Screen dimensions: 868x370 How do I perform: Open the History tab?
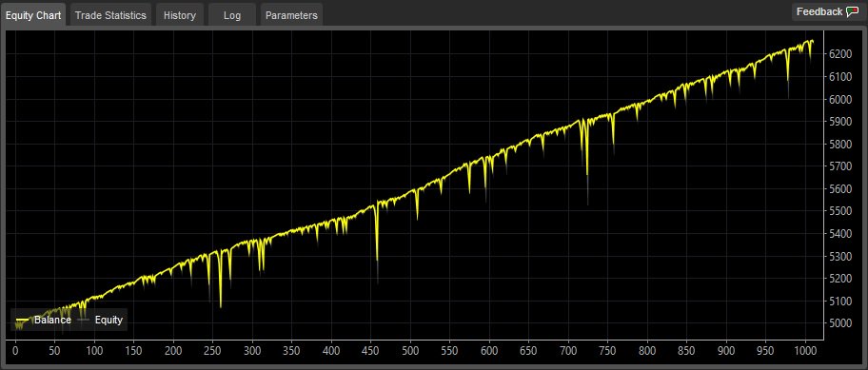(179, 15)
